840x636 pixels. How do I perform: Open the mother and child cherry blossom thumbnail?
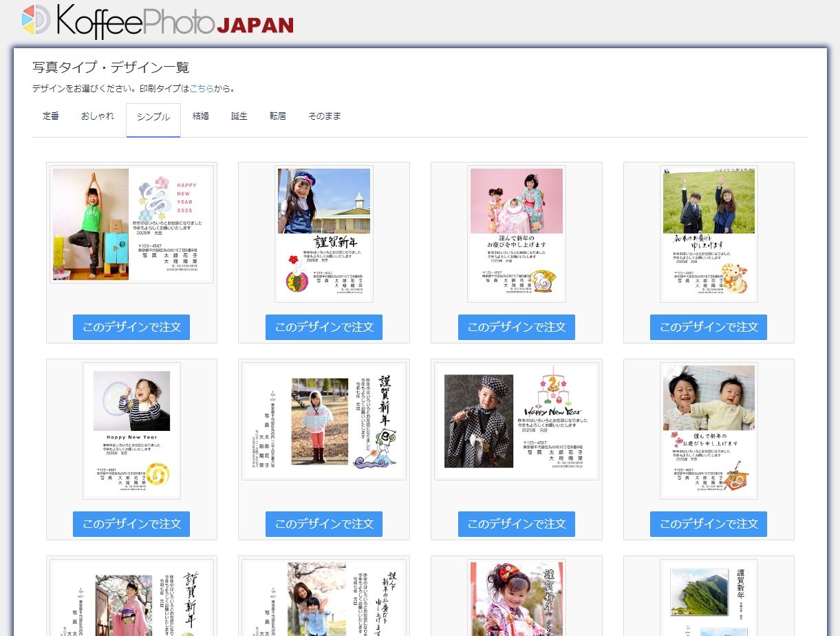coord(324,597)
